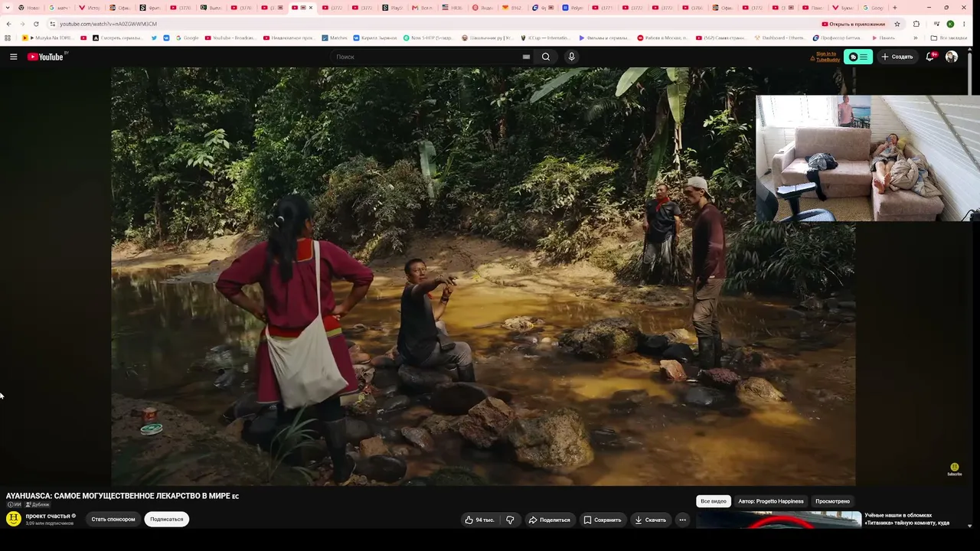This screenshot has height=551, width=980.
Task: Show more hidden bookmarks chevron
Action: 916,37
